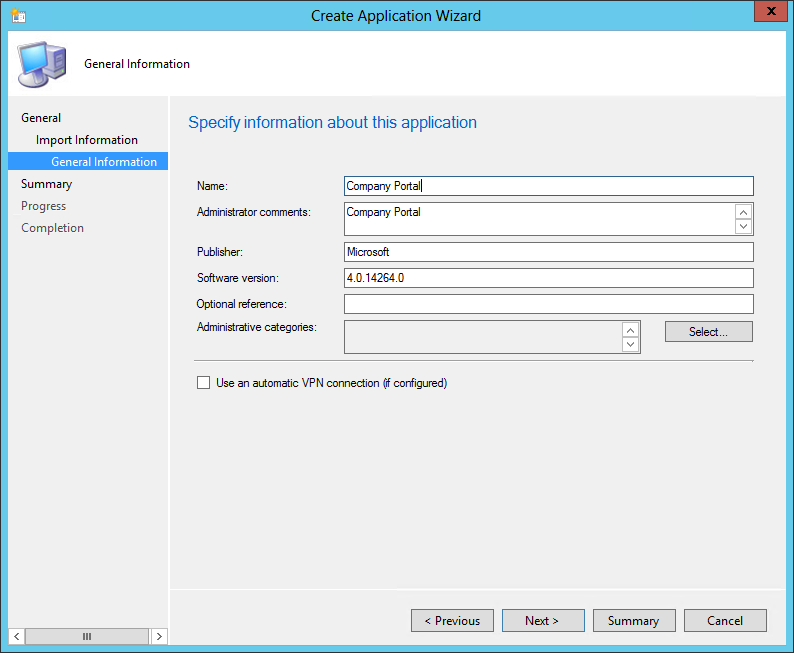
Task: Proceed with the Next button
Action: tap(543, 621)
